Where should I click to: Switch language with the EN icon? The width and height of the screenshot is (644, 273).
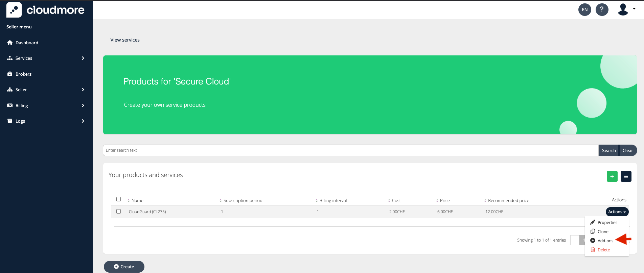tap(584, 9)
